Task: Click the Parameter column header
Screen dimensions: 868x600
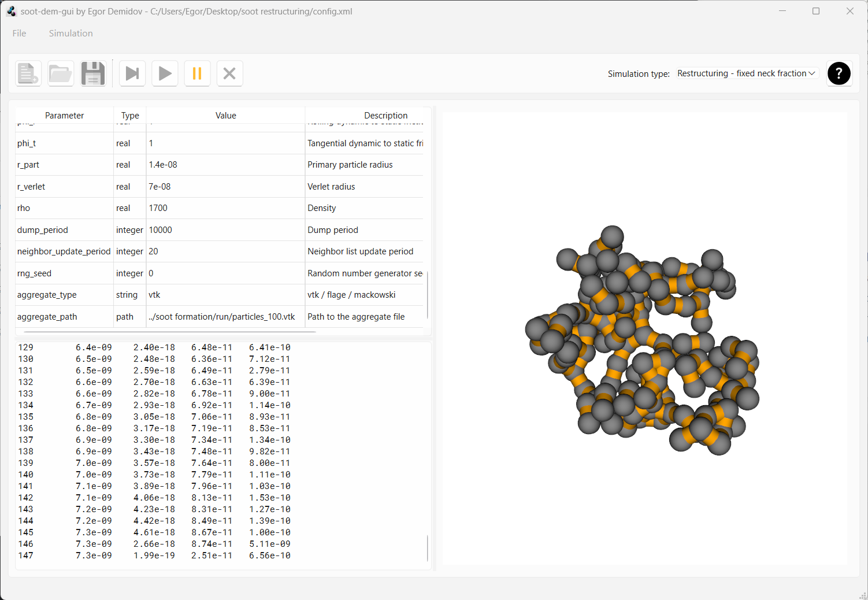Action: coord(64,116)
